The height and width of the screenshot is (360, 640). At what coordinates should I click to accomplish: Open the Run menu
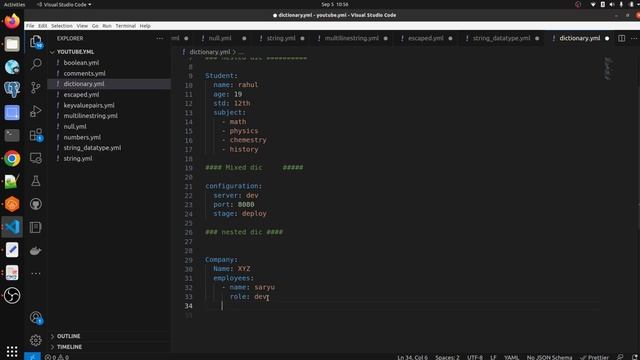click(x=107, y=26)
